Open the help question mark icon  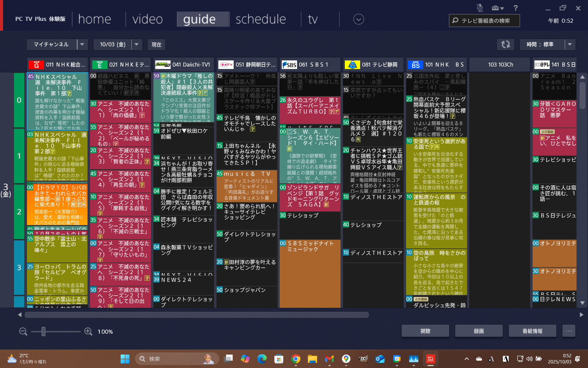516,8
